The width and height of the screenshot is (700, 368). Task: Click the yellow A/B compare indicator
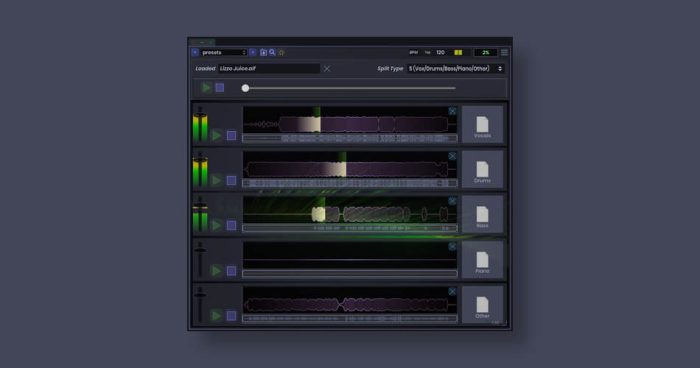click(458, 52)
